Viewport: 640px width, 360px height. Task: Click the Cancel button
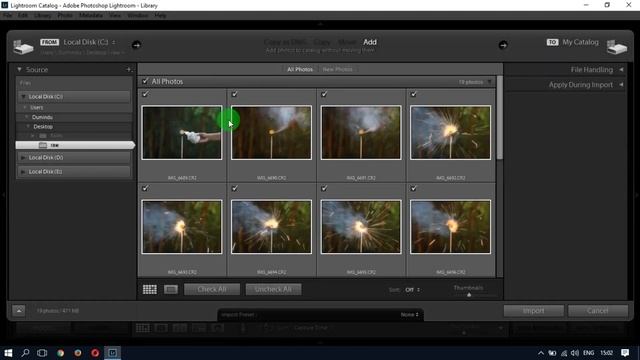pyautogui.click(x=598, y=311)
